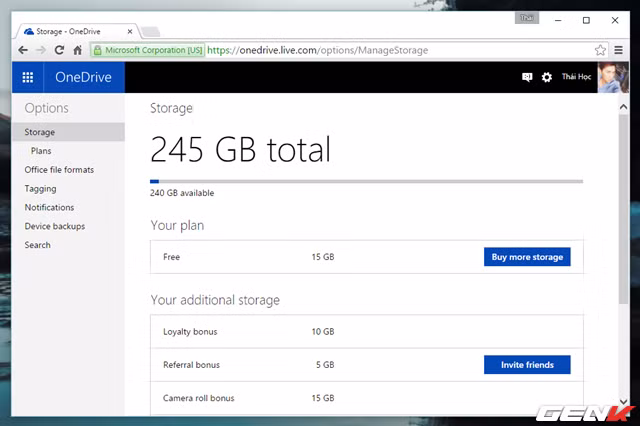Click the Buy more storage button
This screenshot has width=640, height=426.
[527, 257]
